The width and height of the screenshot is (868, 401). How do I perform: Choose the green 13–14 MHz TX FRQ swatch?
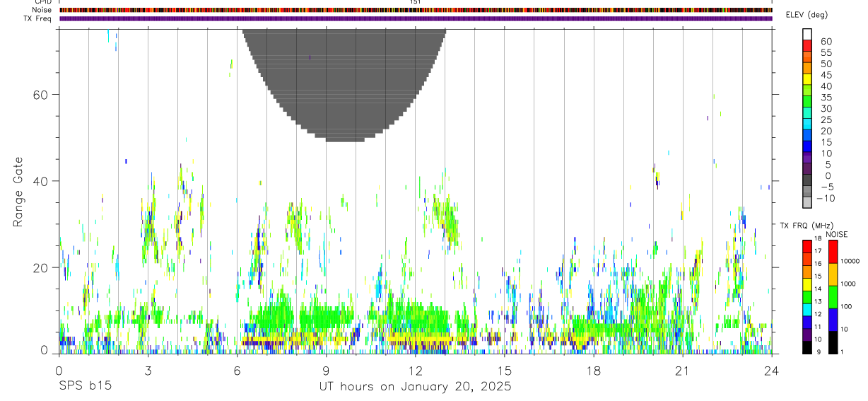pos(807,297)
